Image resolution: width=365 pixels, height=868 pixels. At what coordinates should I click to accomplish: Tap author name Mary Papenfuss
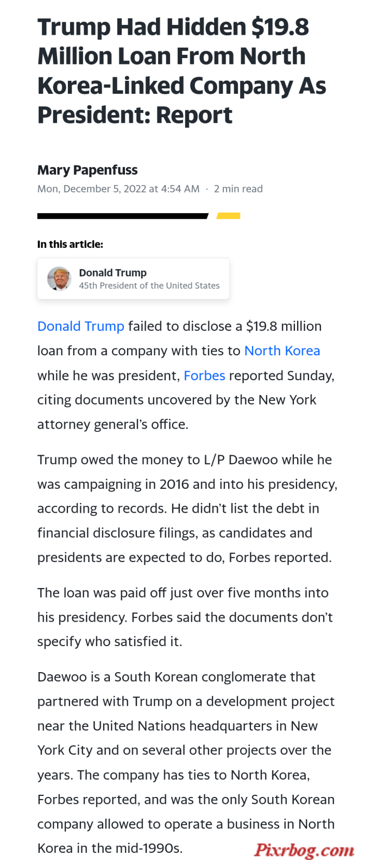point(87,170)
